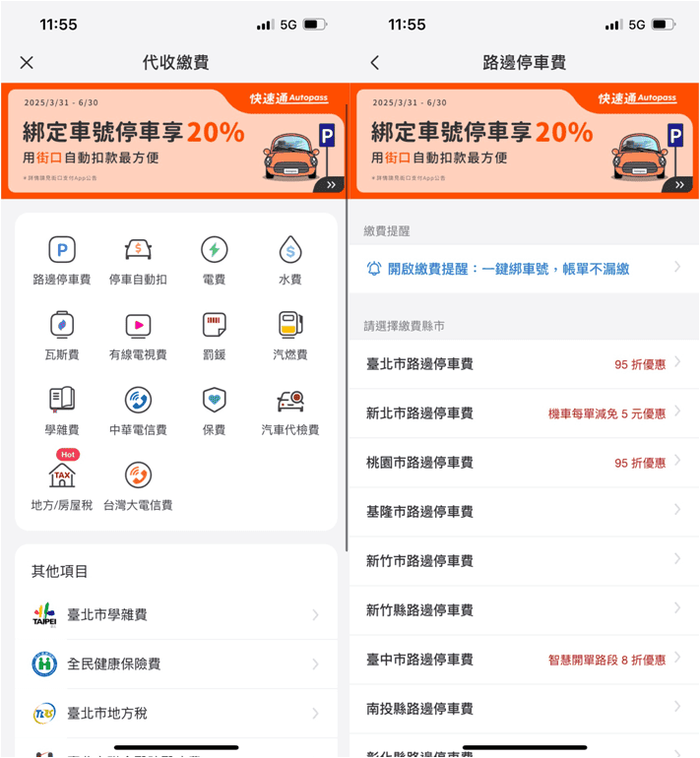The height and width of the screenshot is (758, 700).
Task: Open the right 綁定車號停車享20% banner
Action: [525, 141]
